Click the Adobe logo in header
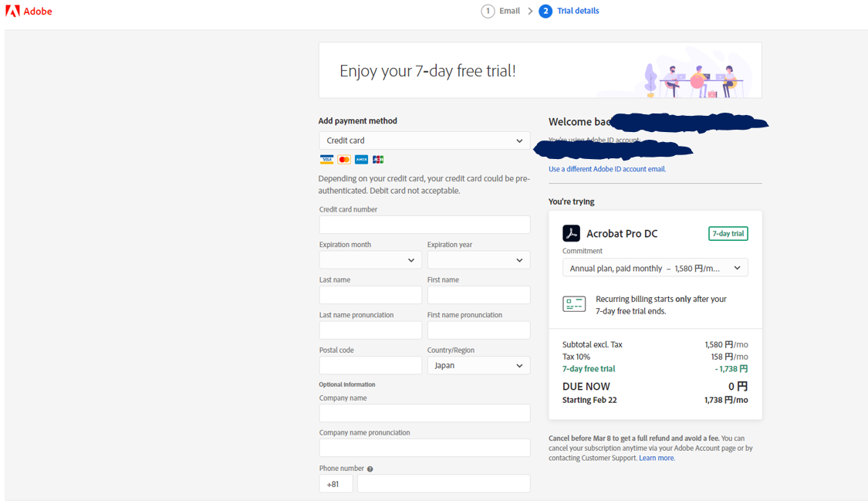Image resolution: width=868 pixels, height=501 pixels. click(x=29, y=11)
